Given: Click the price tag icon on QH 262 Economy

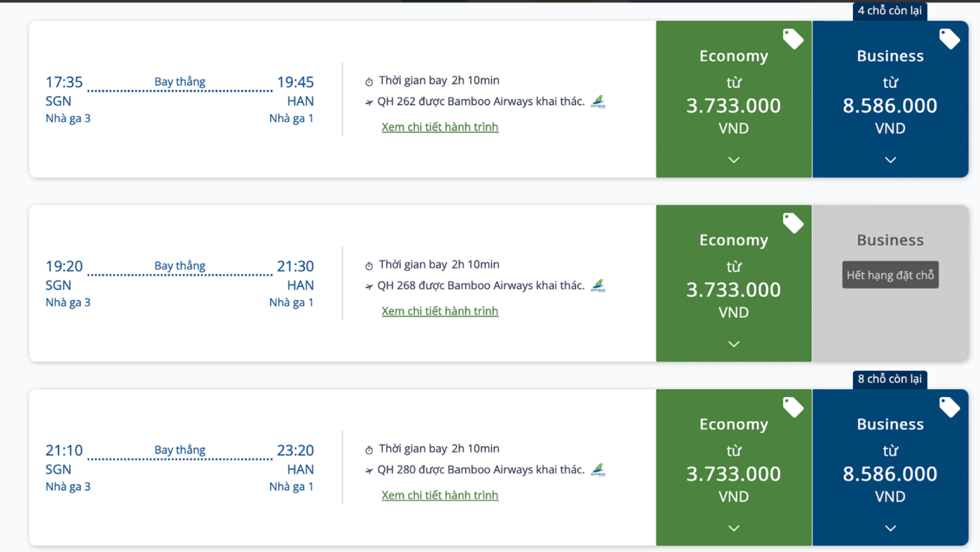Looking at the screenshot, I should [793, 39].
